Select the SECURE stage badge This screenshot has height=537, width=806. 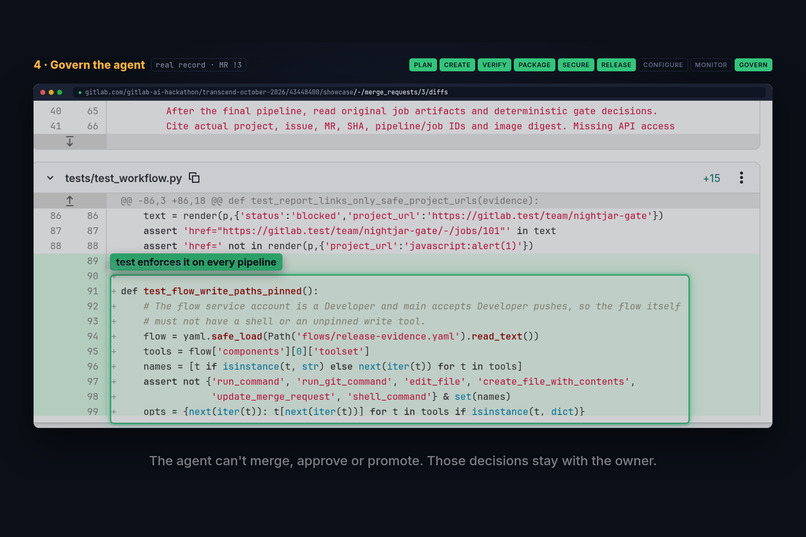[576, 65]
